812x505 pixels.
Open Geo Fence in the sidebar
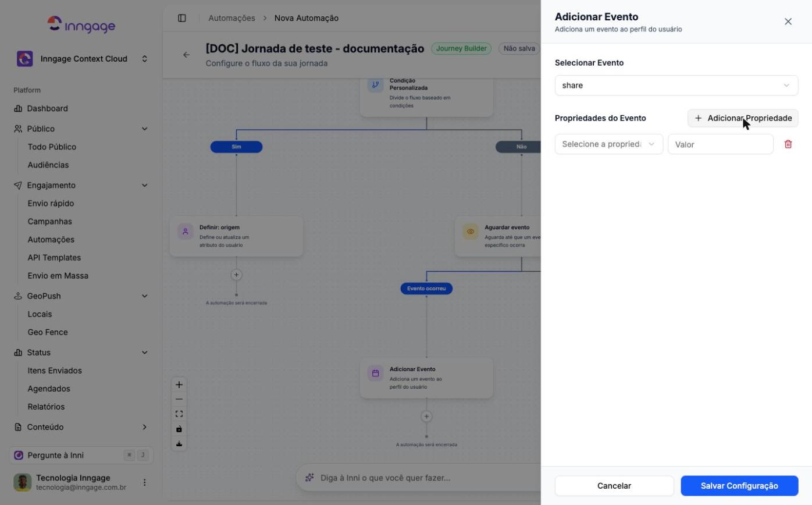48,332
